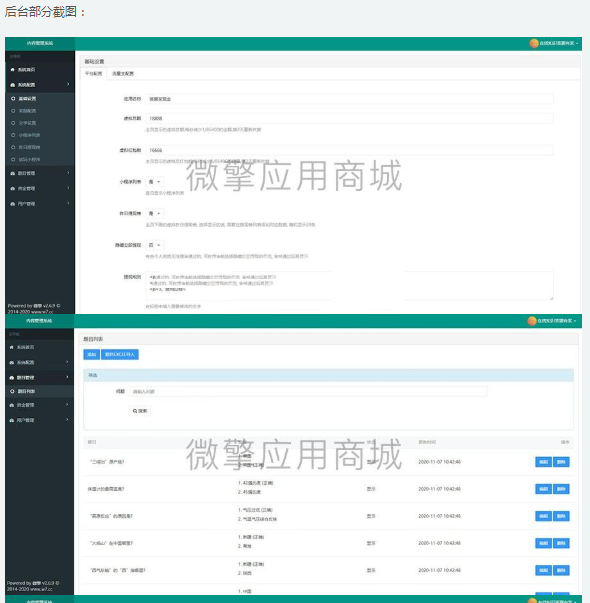Switch to the 平台配置 tab
This screenshot has height=603, width=590.
click(93, 73)
